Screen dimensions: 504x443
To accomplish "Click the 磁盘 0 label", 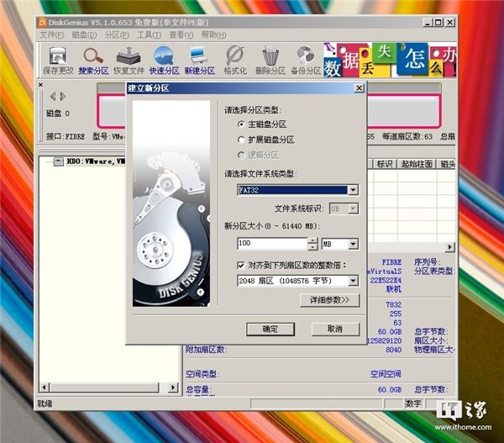I will 58,113.
